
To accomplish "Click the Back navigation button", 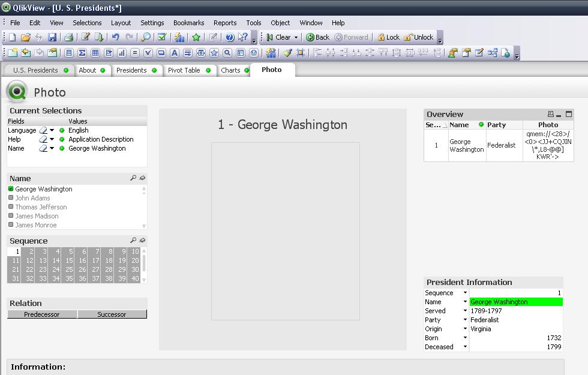I will [x=317, y=37].
